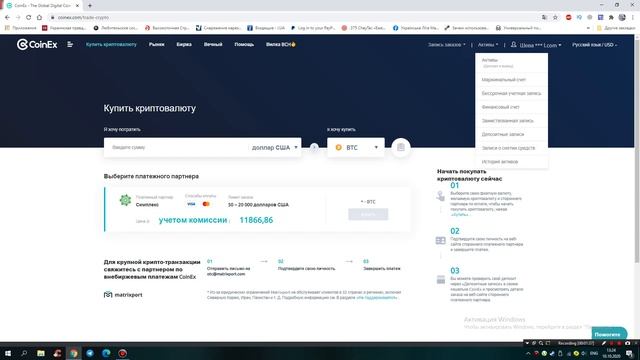Collapse the Активы dropdown in header
The height and width of the screenshot is (360, 640).
coord(488,44)
